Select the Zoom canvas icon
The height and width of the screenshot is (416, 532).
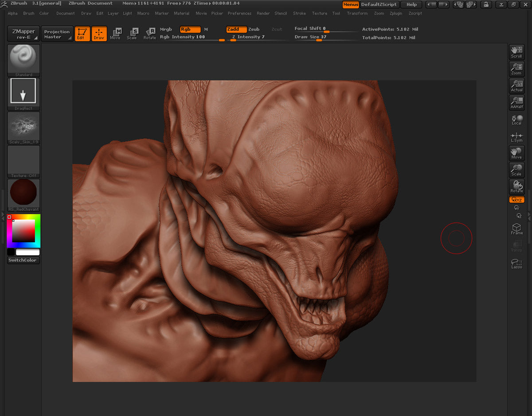coord(516,69)
